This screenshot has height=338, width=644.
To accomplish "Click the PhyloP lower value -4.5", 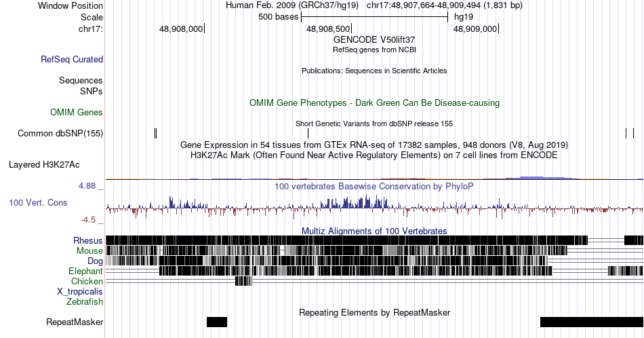I will pos(88,220).
